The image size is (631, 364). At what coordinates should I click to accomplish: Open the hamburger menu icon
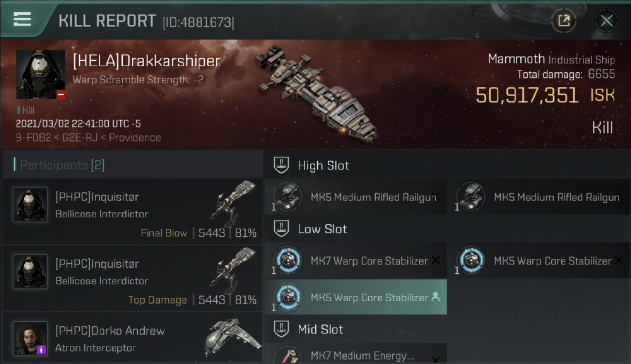coord(22,19)
